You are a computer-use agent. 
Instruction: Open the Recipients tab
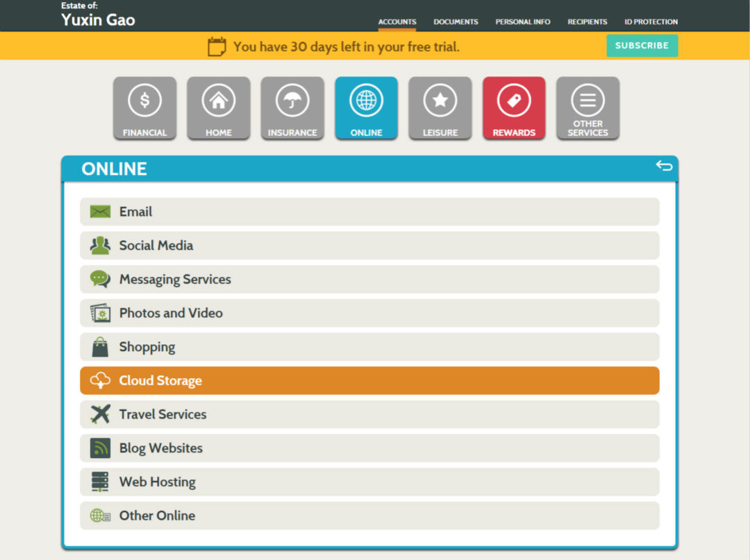587,22
